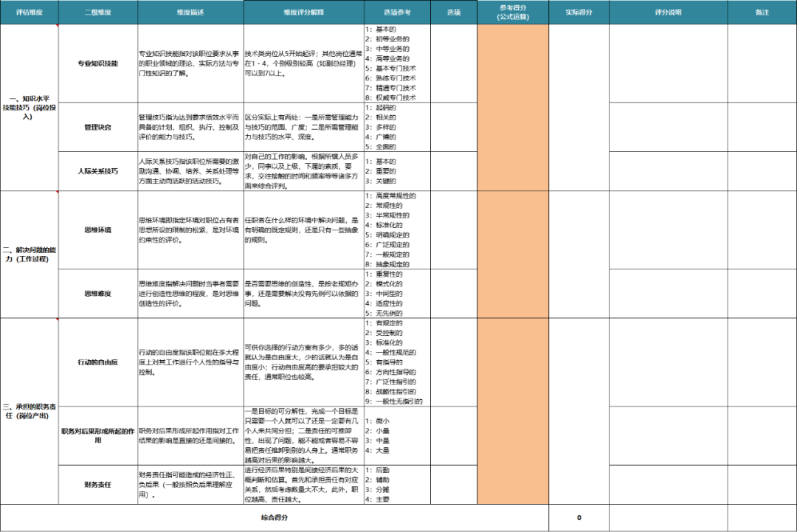
Task: Select the 综合得分 label cell
Action: pyautogui.click(x=275, y=518)
